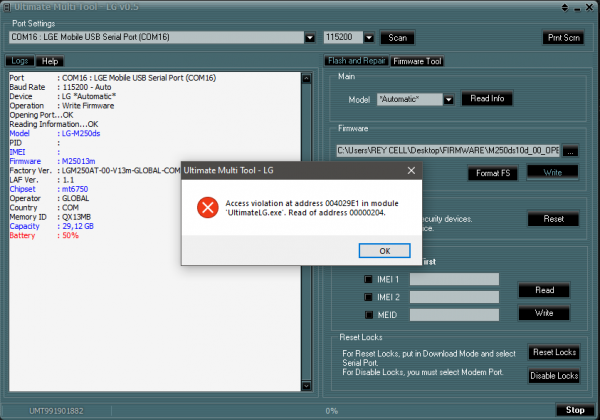This screenshot has height=420, width=600.
Task: Close the Ultimate Multi Tool main window
Action: [589, 7]
